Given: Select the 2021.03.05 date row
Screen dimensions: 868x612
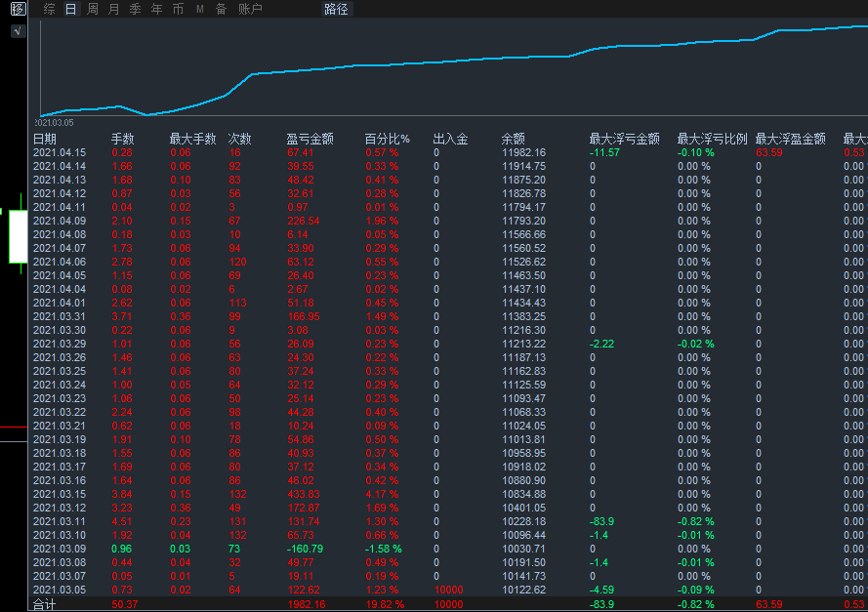Looking at the screenshot, I should 60,590.
